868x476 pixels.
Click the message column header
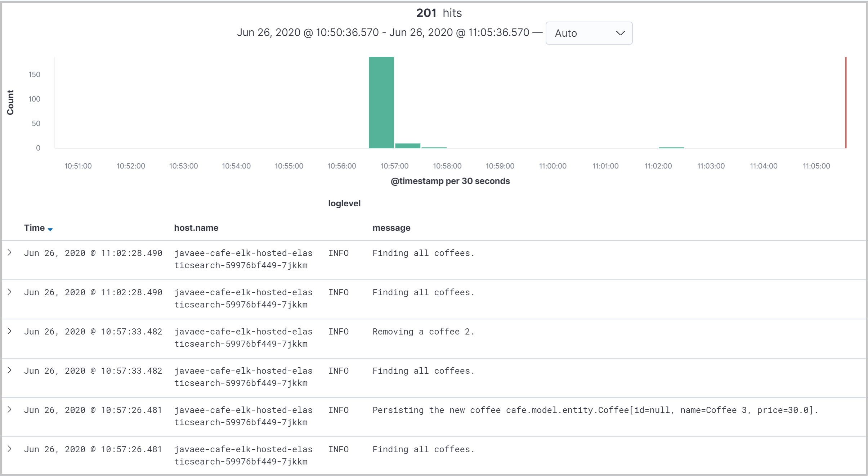(392, 228)
